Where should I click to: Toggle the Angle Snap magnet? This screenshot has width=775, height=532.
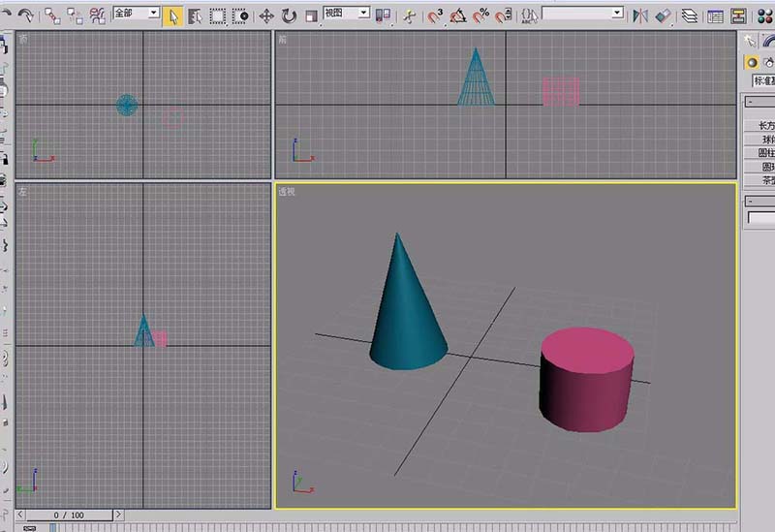(x=458, y=16)
